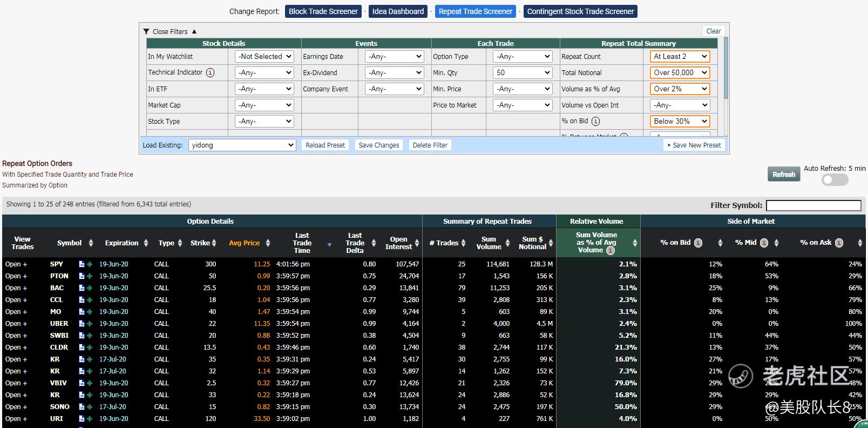Click the filter panel vertical scrollbar
The height and width of the screenshot is (428, 868).
(726, 68)
